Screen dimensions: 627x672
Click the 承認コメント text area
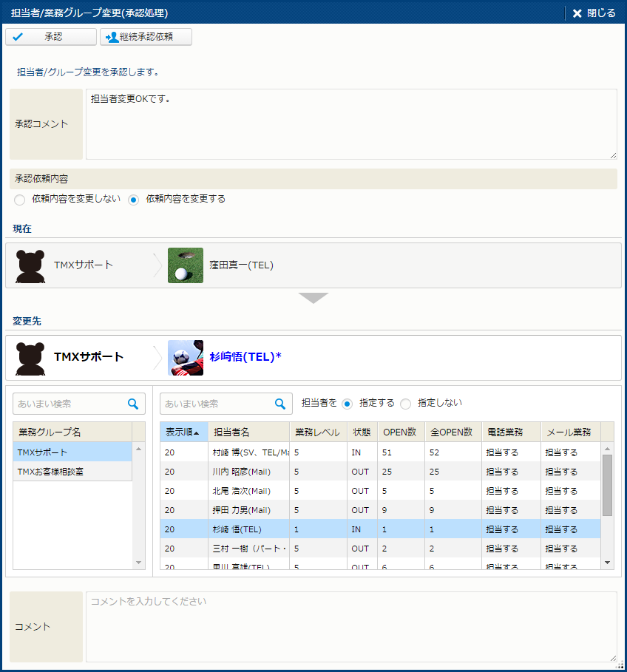(x=351, y=124)
